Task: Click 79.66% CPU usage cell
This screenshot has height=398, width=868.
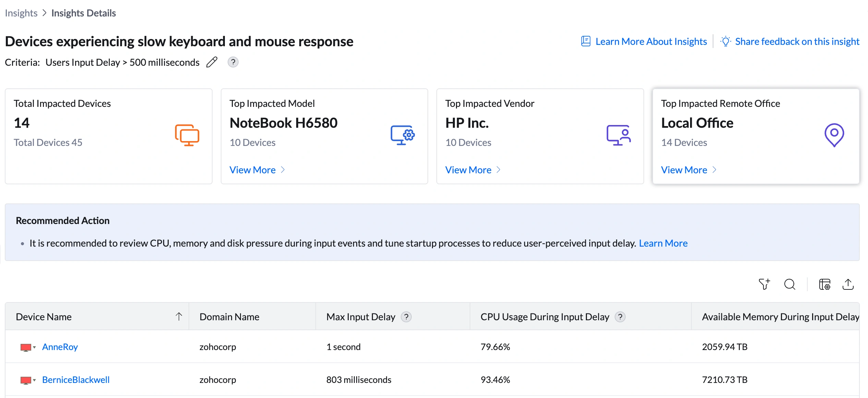Action: (495, 347)
